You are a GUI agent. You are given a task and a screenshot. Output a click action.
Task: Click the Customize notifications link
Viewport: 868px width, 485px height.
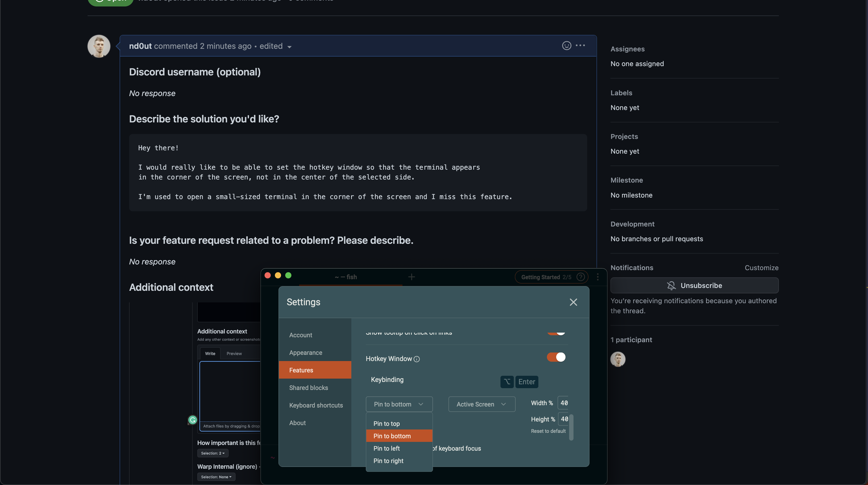[x=761, y=268]
